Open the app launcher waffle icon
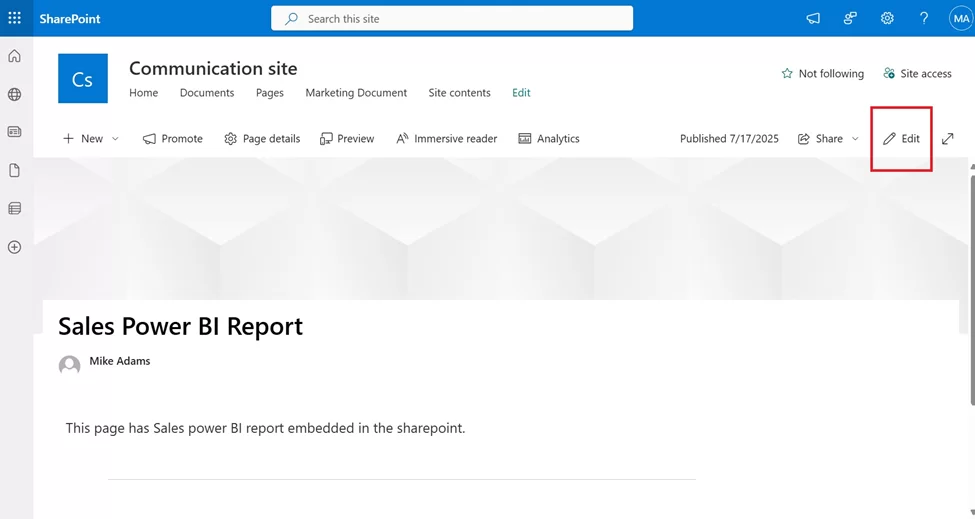The height and width of the screenshot is (519, 975). tap(14, 18)
